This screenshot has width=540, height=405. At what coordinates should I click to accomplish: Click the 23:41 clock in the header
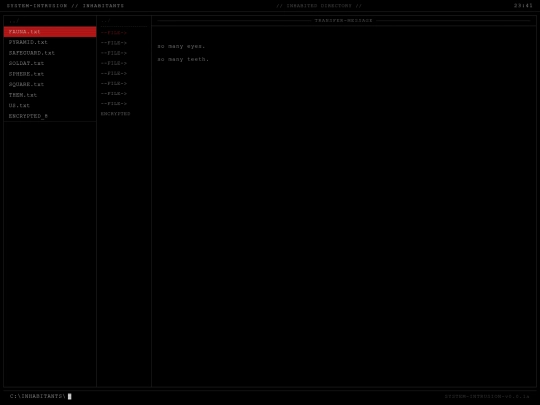[x=523, y=6]
